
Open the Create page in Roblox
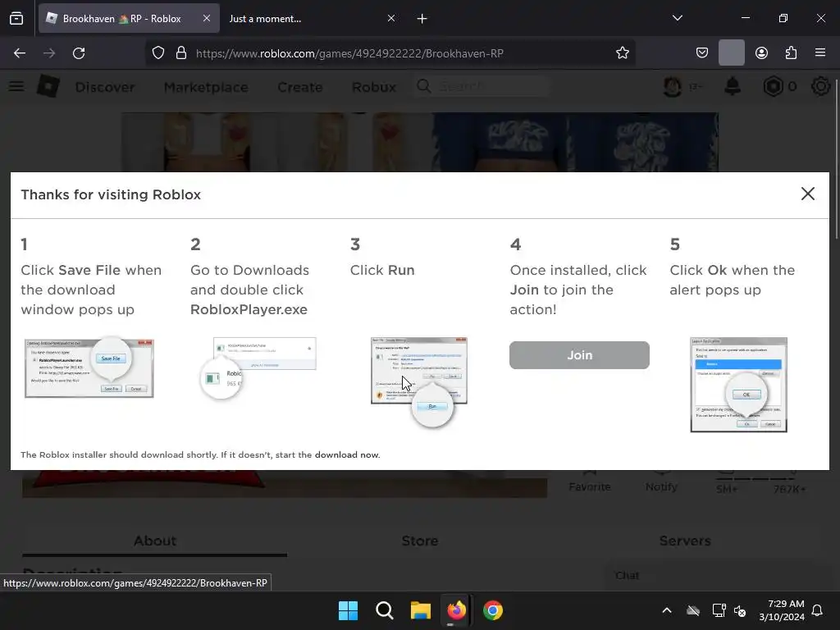[300, 87]
